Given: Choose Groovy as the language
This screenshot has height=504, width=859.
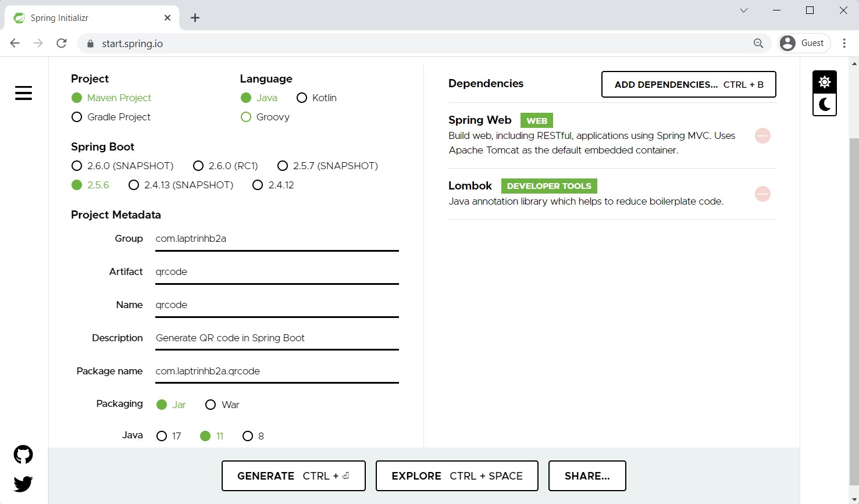Looking at the screenshot, I should coord(265,117).
